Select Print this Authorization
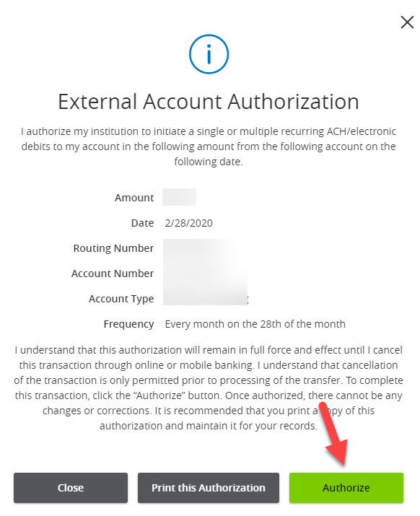Image resolution: width=420 pixels, height=516 pixels. pyautogui.click(x=209, y=488)
